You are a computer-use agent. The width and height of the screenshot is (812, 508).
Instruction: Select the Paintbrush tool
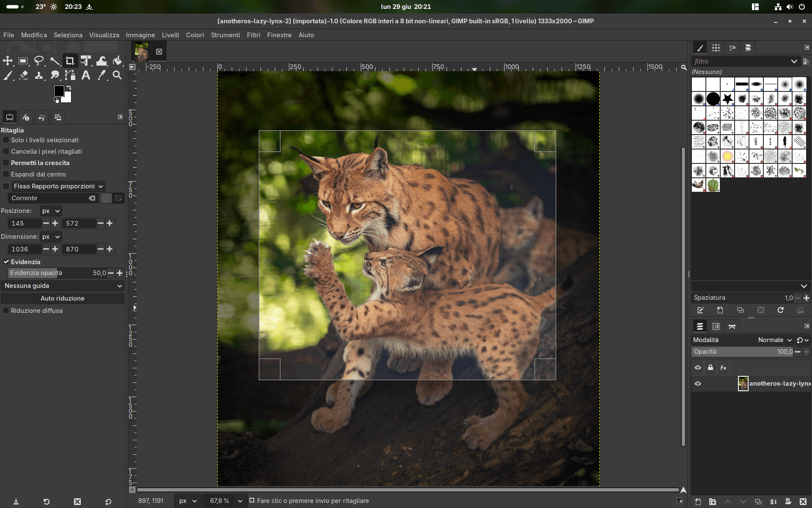[x=8, y=75]
